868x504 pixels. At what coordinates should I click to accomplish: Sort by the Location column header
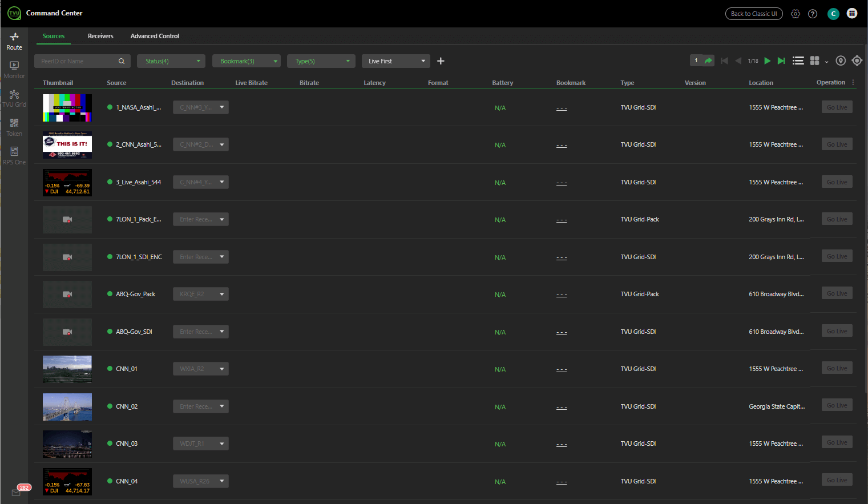761,83
